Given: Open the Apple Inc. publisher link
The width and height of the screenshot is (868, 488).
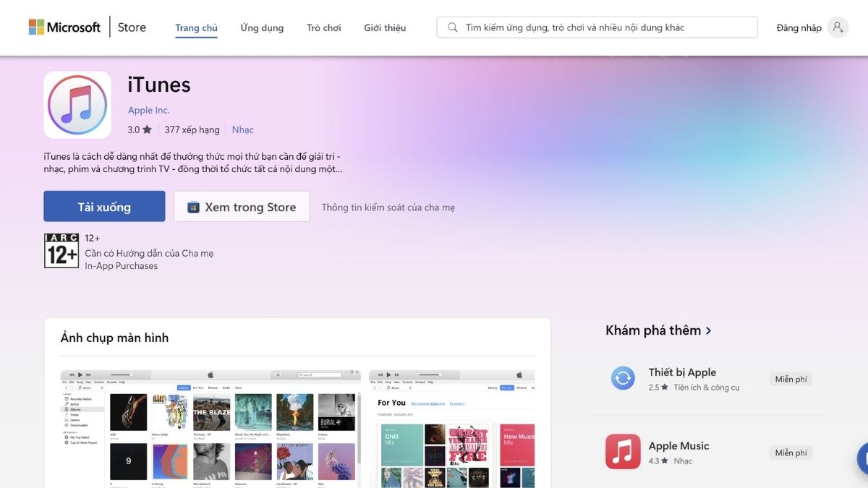Looking at the screenshot, I should click(x=148, y=110).
